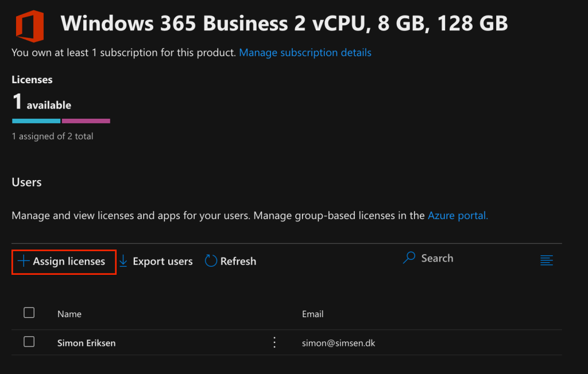The width and height of the screenshot is (588, 374).
Task: Open more actions dots for Simon Eriksen
Action: [274, 342]
